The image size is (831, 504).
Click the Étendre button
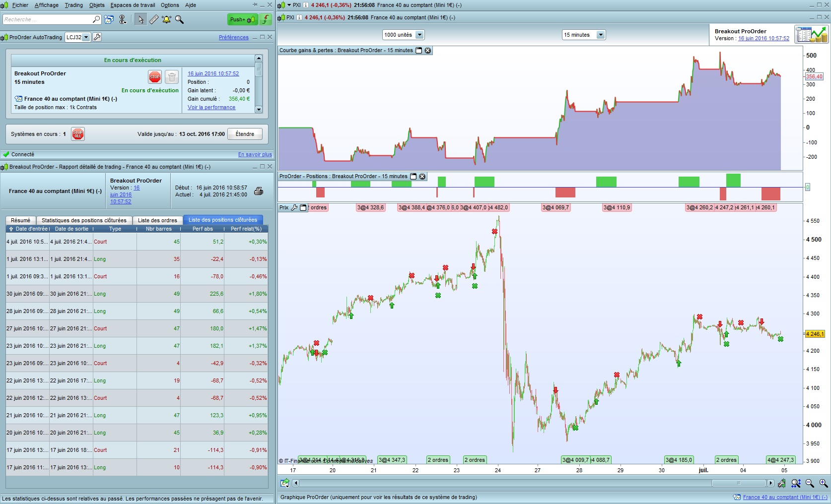(x=245, y=134)
